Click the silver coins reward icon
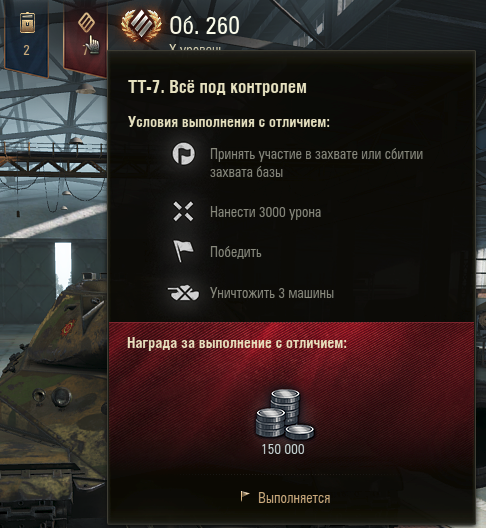The image size is (486, 528). pyautogui.click(x=285, y=414)
